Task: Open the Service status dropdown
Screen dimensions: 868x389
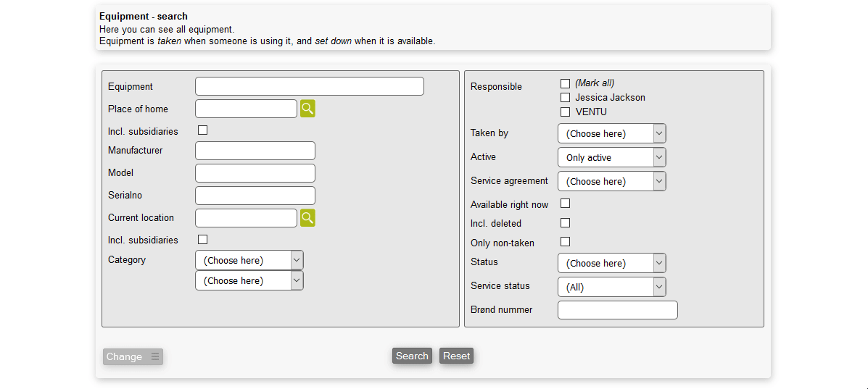Action: pos(611,287)
